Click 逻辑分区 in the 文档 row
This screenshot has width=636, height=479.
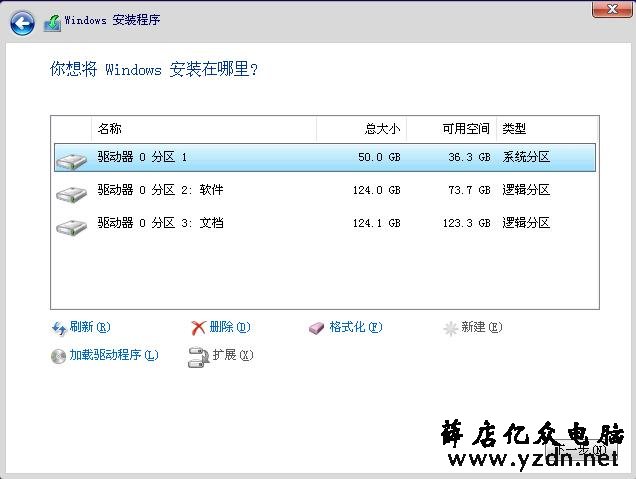click(x=526, y=223)
